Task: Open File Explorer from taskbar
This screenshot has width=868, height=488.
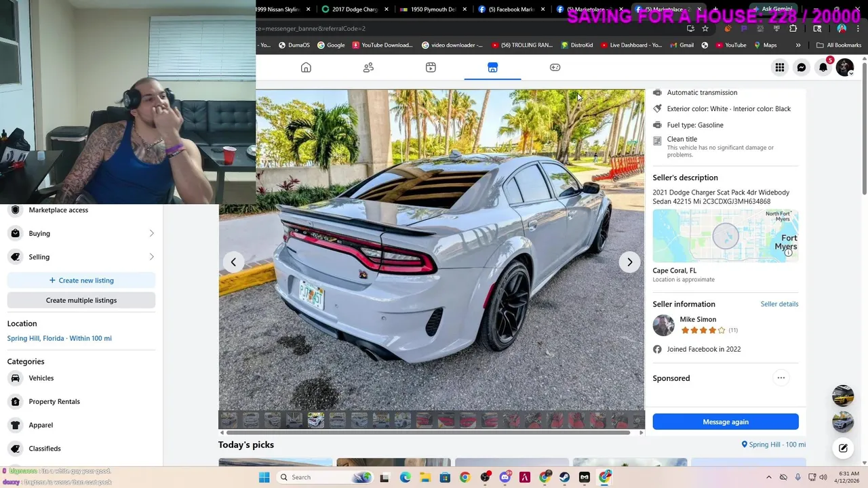Action: pyautogui.click(x=425, y=477)
